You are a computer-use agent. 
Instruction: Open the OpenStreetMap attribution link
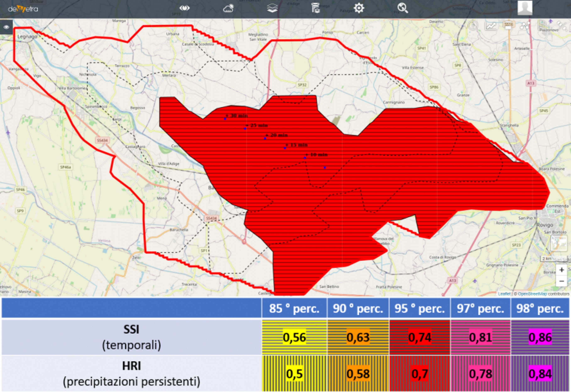pyautogui.click(x=532, y=294)
